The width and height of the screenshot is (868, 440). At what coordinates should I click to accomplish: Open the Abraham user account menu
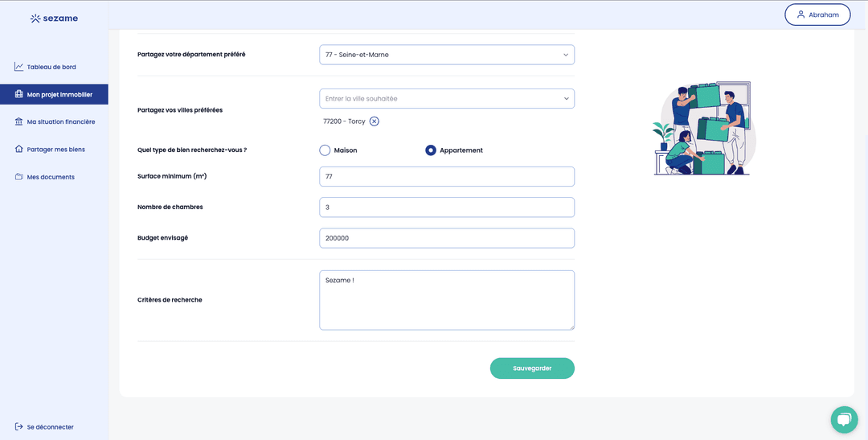tap(817, 14)
